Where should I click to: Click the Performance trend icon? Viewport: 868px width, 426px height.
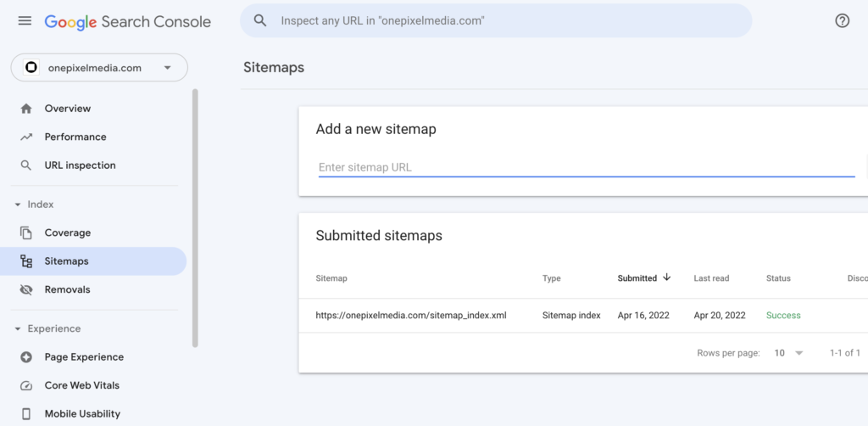click(26, 137)
